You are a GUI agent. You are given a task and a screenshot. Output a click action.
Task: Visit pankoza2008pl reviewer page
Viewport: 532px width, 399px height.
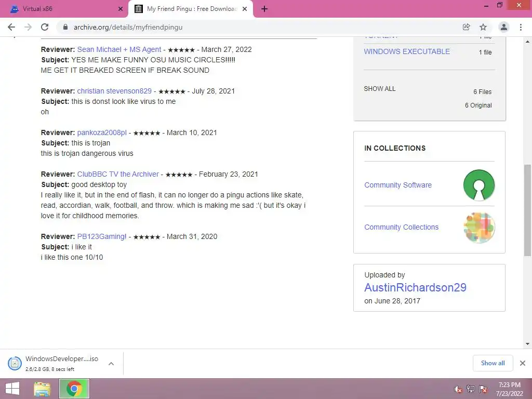tap(102, 132)
